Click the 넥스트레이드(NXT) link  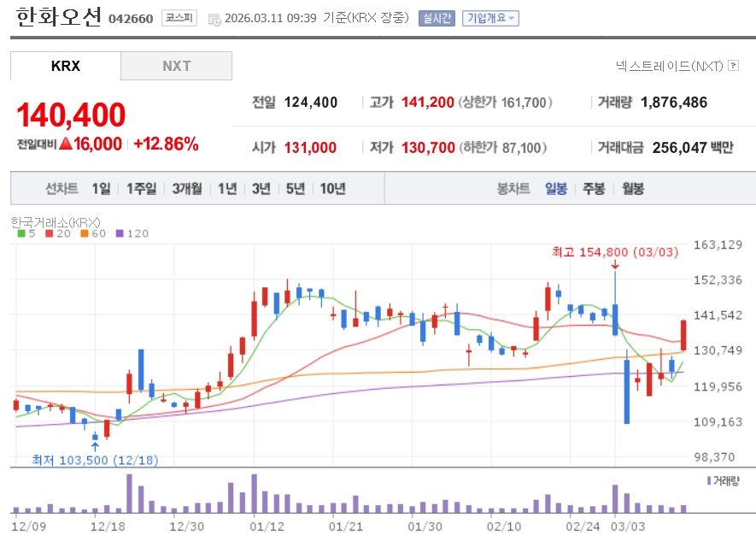pos(669,66)
